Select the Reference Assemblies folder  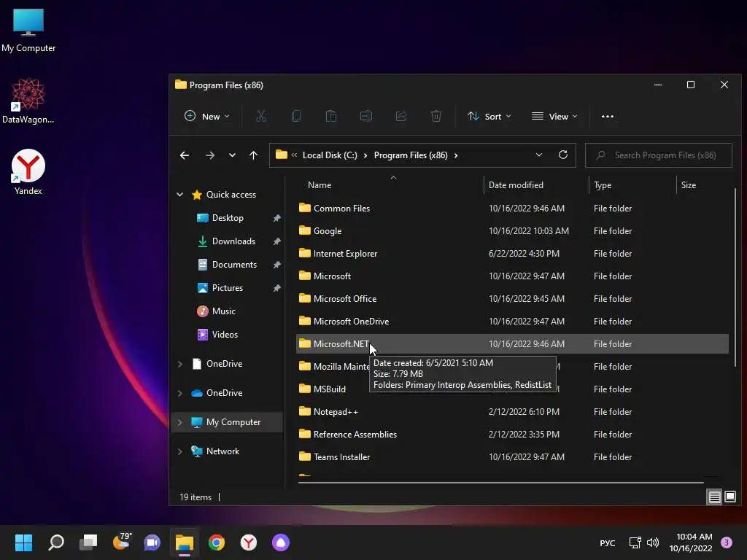[x=512, y=435]
